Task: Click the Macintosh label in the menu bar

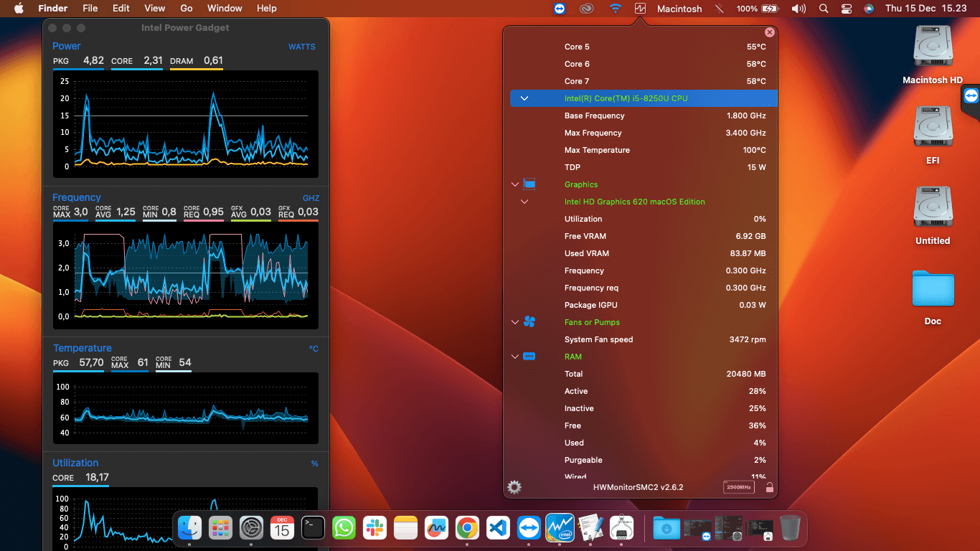Action: (x=679, y=9)
